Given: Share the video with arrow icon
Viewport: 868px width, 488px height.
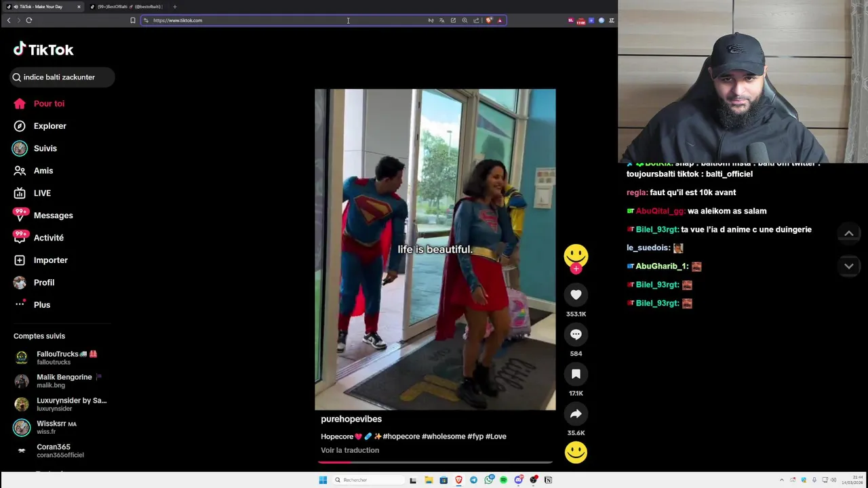Looking at the screenshot, I should pos(576,413).
